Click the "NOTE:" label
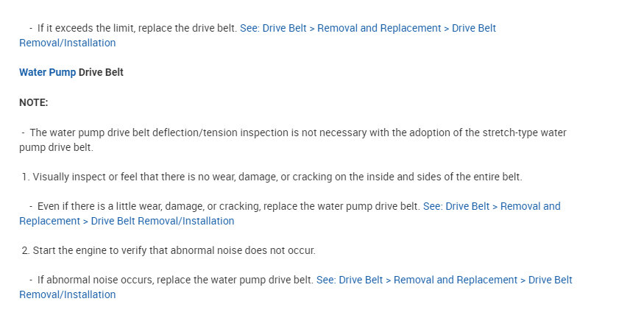The height and width of the screenshot is (318, 644). [x=33, y=102]
